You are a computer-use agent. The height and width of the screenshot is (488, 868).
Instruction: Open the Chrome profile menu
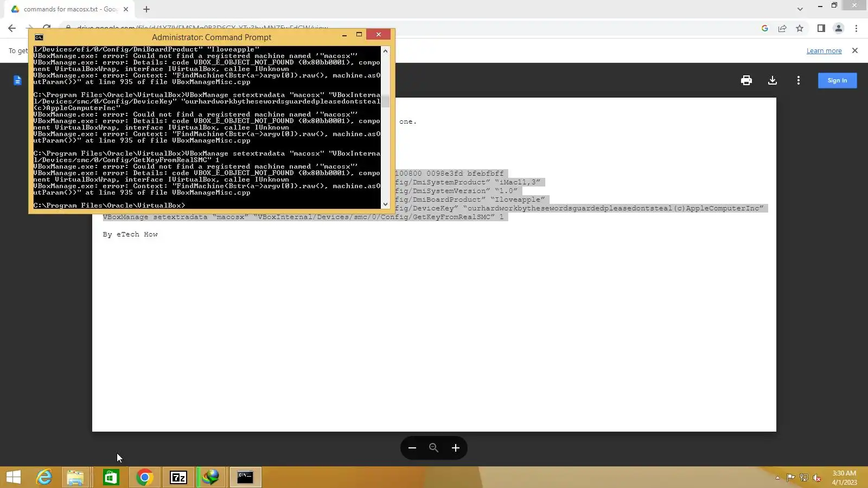pos(839,28)
